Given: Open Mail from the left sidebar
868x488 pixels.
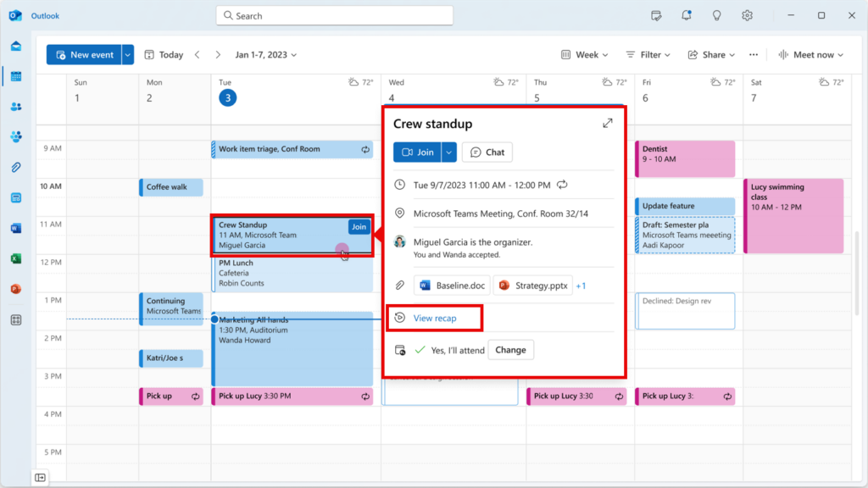Looking at the screenshot, I should (x=16, y=46).
